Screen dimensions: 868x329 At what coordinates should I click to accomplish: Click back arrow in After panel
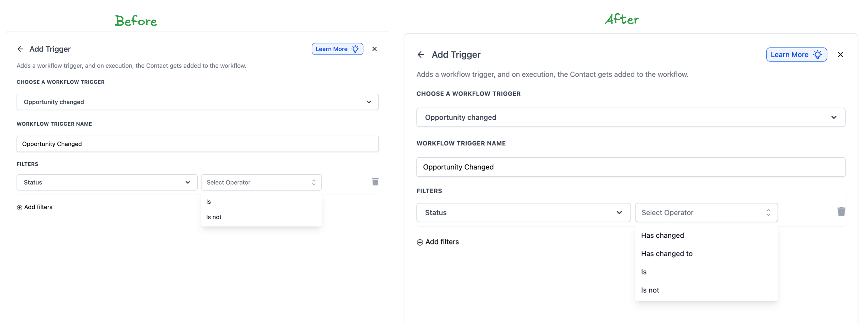(421, 55)
